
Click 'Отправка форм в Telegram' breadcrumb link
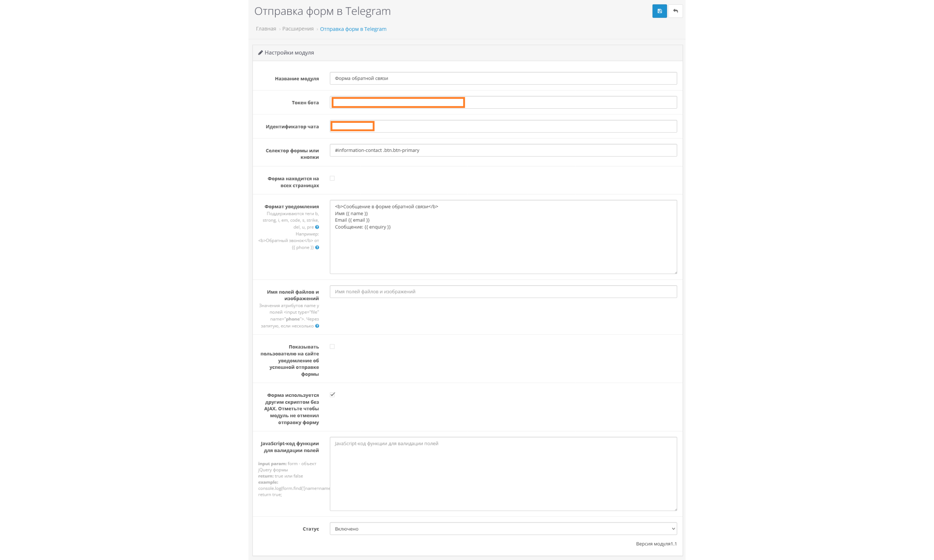(353, 29)
